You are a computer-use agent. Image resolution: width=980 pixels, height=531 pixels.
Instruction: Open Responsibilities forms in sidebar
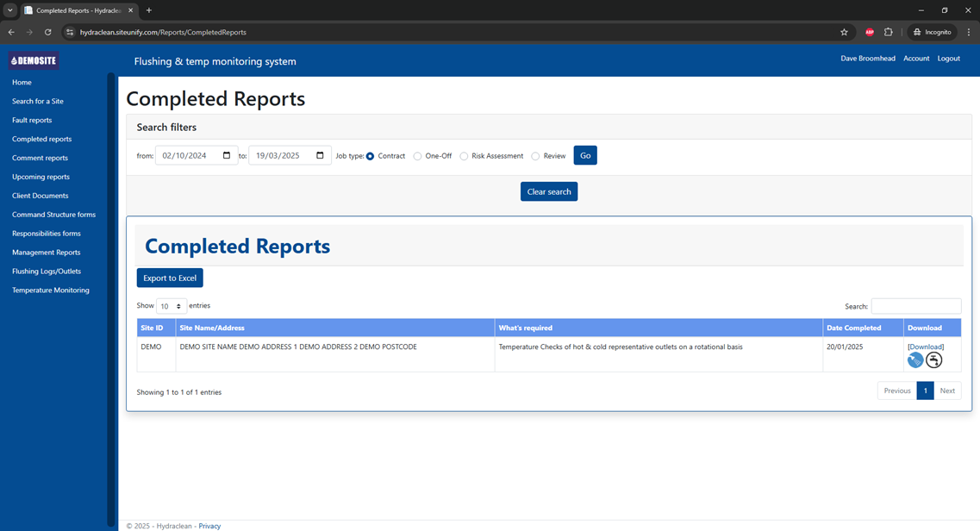point(47,234)
